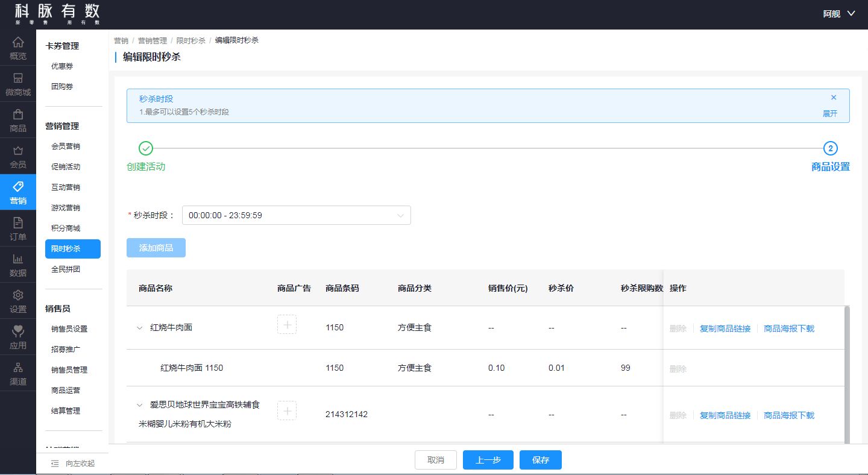
Task: Open 商品运营 menu item
Action: [x=66, y=391]
